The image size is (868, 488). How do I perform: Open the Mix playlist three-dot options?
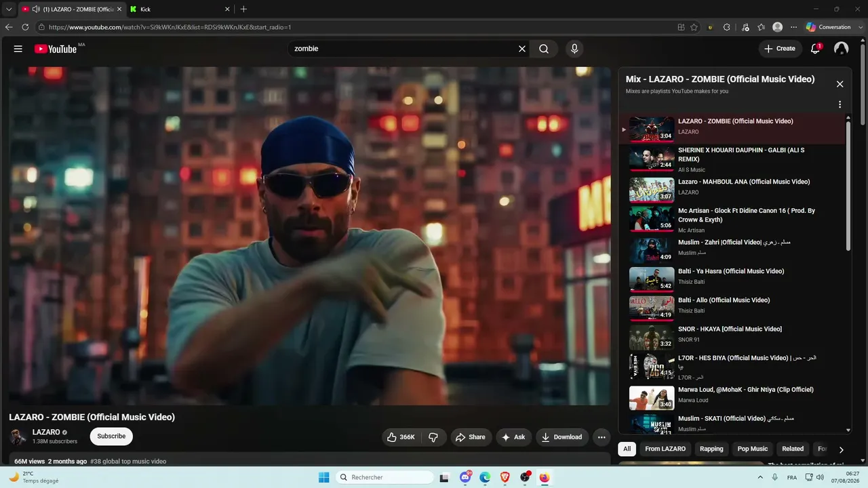click(x=840, y=104)
